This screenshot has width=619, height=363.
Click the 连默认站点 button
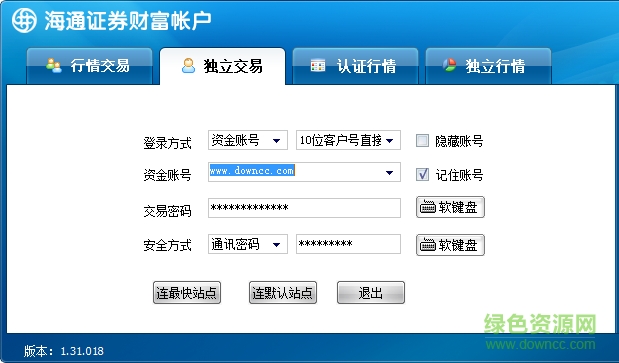point(283,293)
